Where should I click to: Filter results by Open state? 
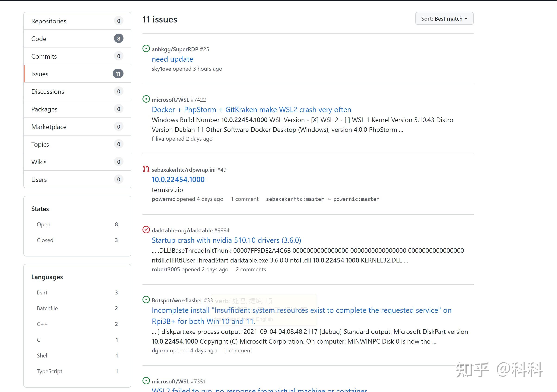coord(77,224)
